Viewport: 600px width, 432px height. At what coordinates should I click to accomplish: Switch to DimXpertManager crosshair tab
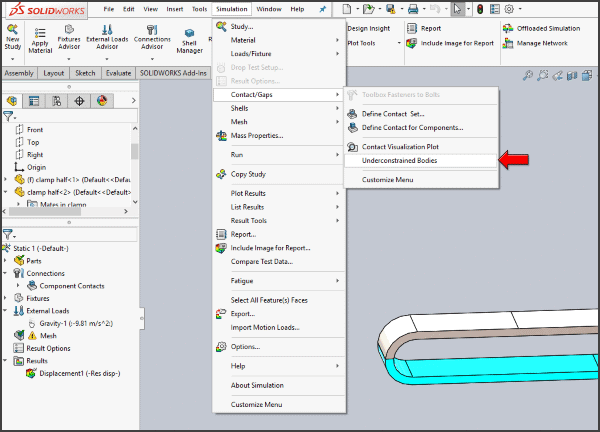coord(79,101)
